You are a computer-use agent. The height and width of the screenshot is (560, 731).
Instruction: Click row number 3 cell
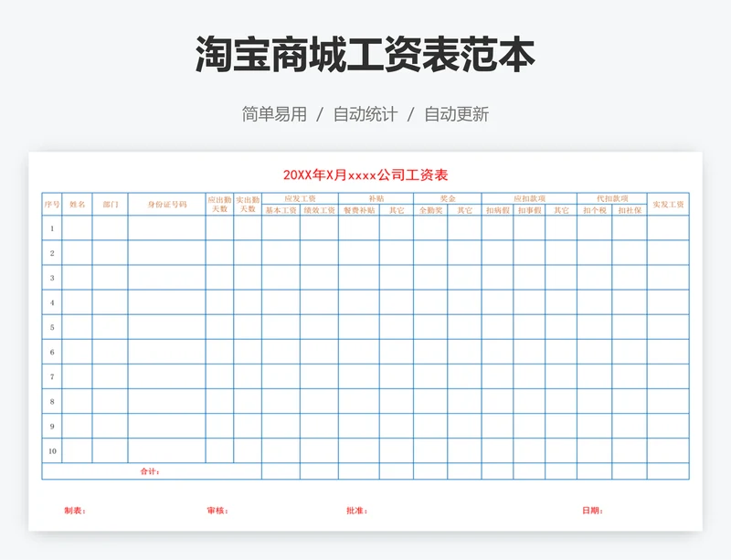(x=52, y=278)
